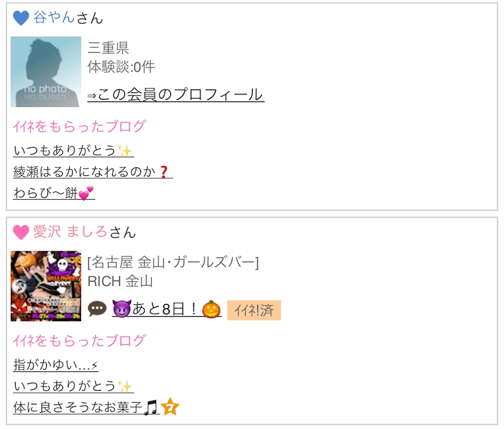Open わらび〜餅 blog post link
The image size is (504, 429).
tap(54, 193)
